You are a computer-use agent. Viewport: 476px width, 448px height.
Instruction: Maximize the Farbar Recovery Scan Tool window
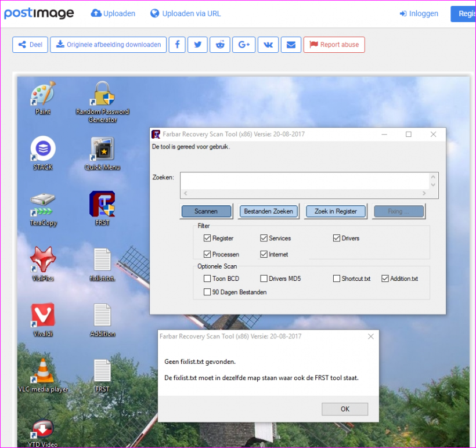point(409,134)
